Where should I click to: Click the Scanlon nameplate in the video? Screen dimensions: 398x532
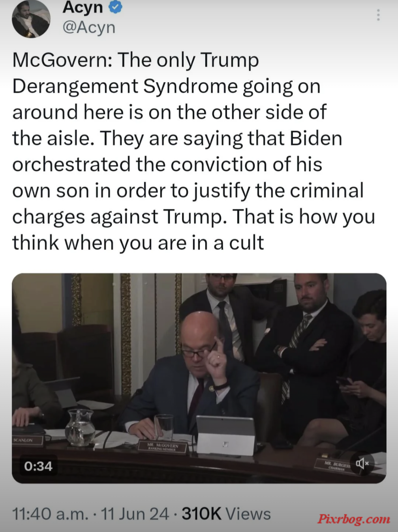tap(27, 440)
